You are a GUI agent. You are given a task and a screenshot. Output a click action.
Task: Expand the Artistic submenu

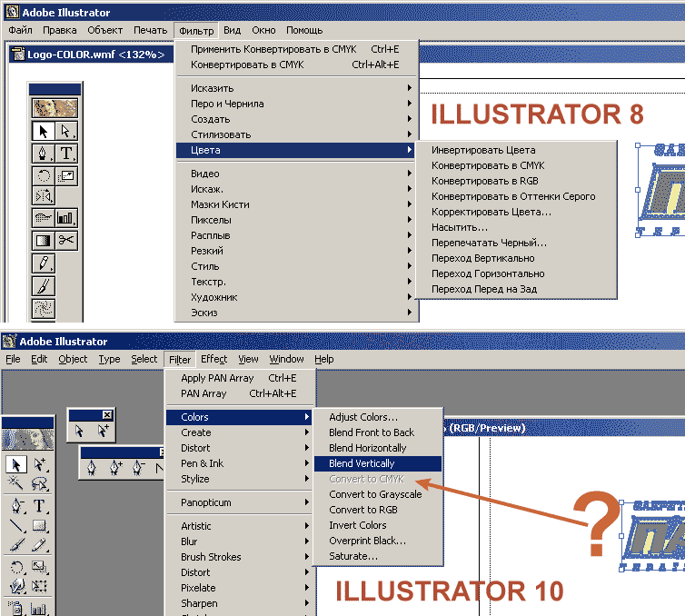[240, 526]
